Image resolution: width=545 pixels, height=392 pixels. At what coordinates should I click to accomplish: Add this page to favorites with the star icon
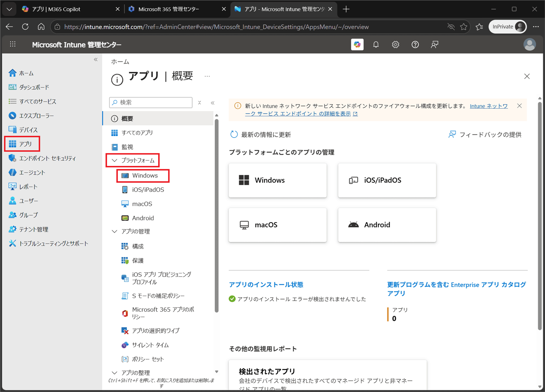tap(464, 26)
